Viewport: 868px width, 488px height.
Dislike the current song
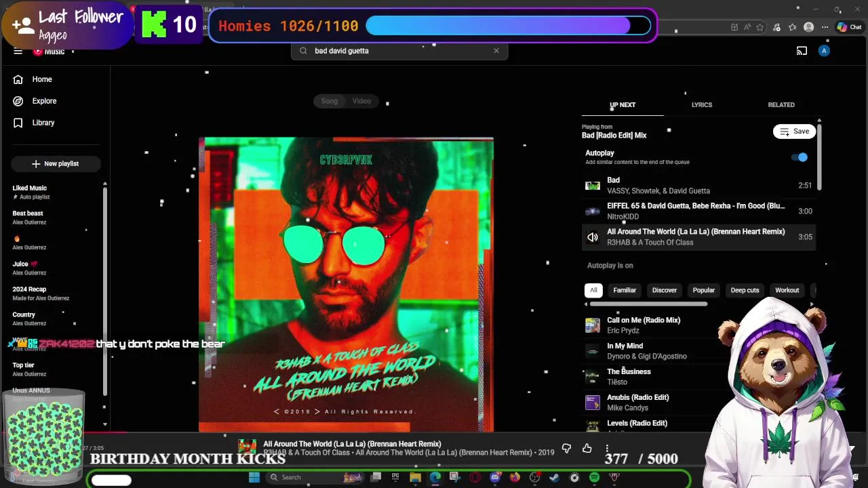click(567, 449)
